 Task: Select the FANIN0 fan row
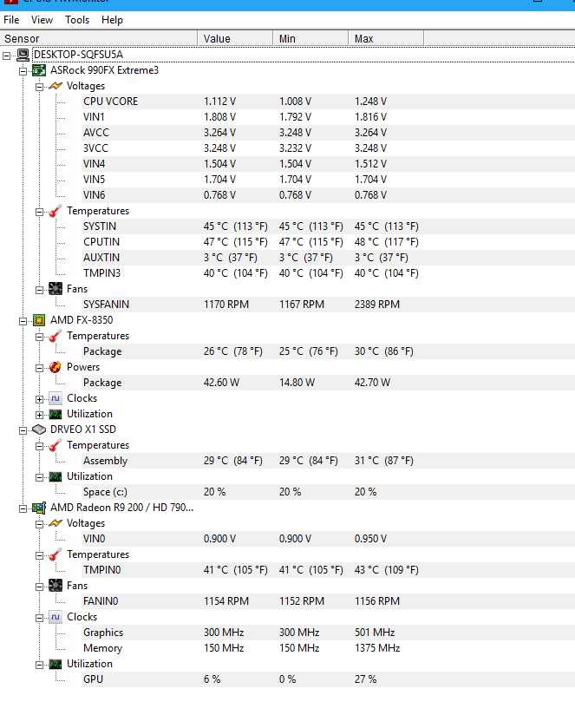[x=328, y=601]
